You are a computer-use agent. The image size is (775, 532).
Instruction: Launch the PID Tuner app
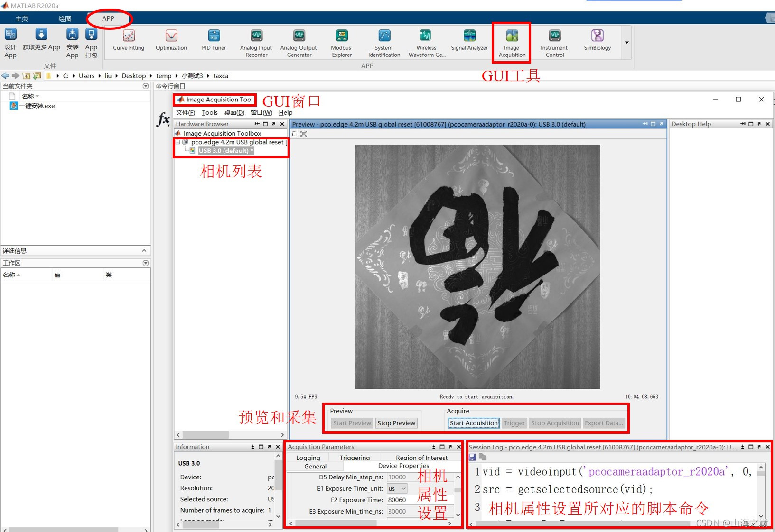pyautogui.click(x=213, y=42)
